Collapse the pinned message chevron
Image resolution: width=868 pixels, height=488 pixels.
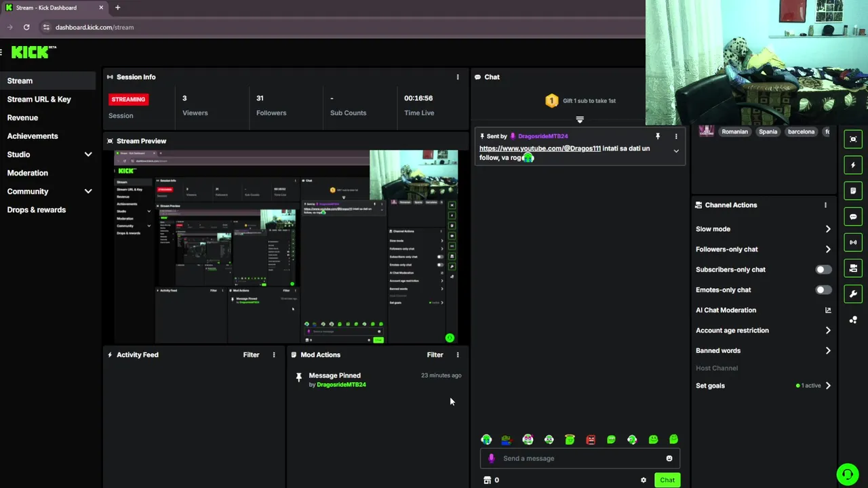click(676, 151)
